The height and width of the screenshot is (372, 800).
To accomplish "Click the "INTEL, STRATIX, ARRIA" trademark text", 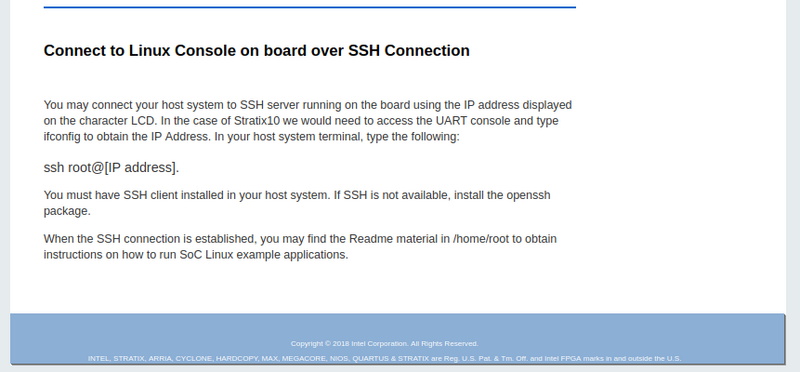I will (130, 359).
